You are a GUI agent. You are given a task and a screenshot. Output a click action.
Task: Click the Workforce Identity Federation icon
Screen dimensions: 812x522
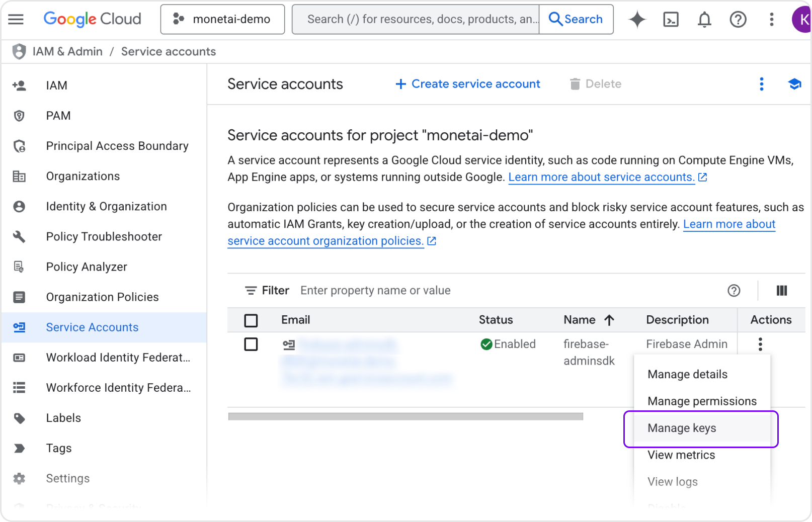click(19, 388)
